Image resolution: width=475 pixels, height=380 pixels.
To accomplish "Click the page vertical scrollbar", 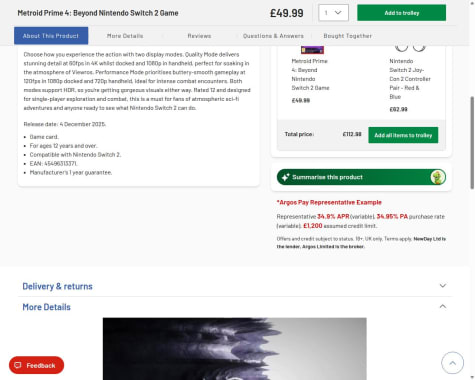I will point(472,143).
